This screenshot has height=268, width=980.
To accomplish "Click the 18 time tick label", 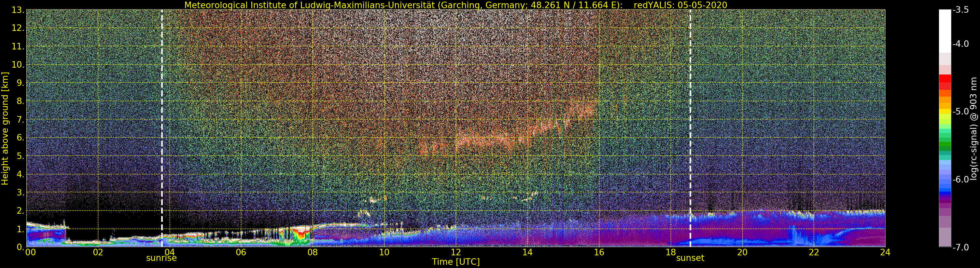I will point(671,252).
